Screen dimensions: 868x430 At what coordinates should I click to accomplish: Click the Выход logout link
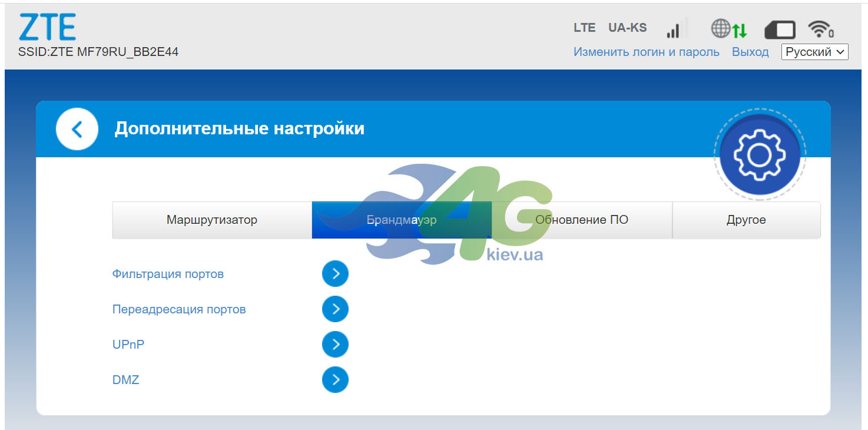[x=750, y=52]
